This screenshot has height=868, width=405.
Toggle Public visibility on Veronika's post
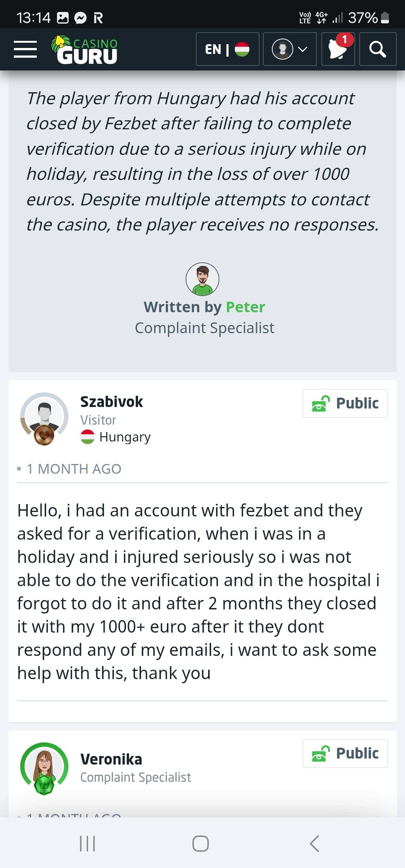click(x=345, y=753)
